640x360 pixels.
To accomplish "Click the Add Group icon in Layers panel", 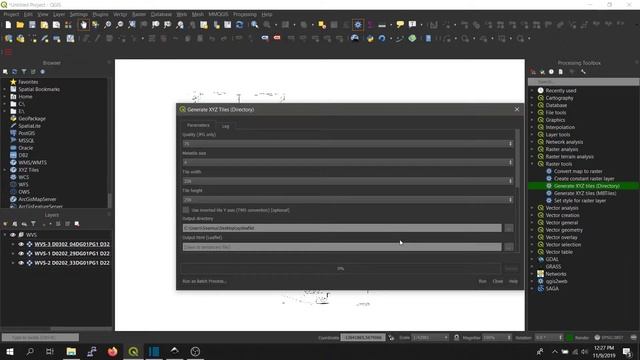I will pyautogui.click(x=15, y=224).
